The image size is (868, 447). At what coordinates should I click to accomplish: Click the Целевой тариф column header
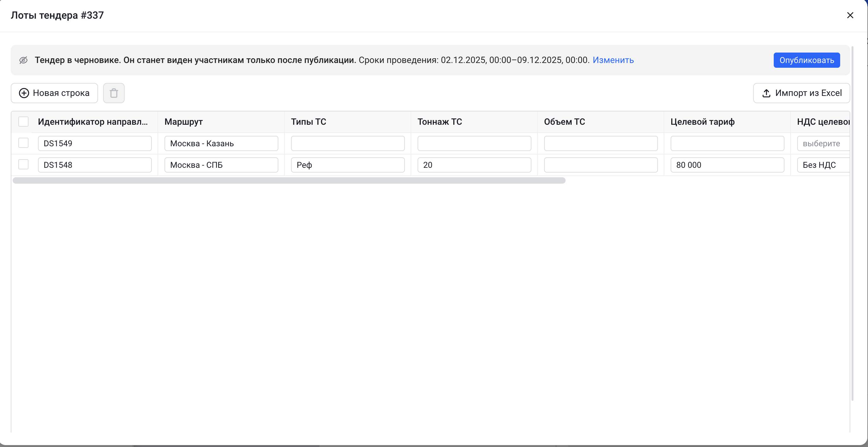pos(702,122)
